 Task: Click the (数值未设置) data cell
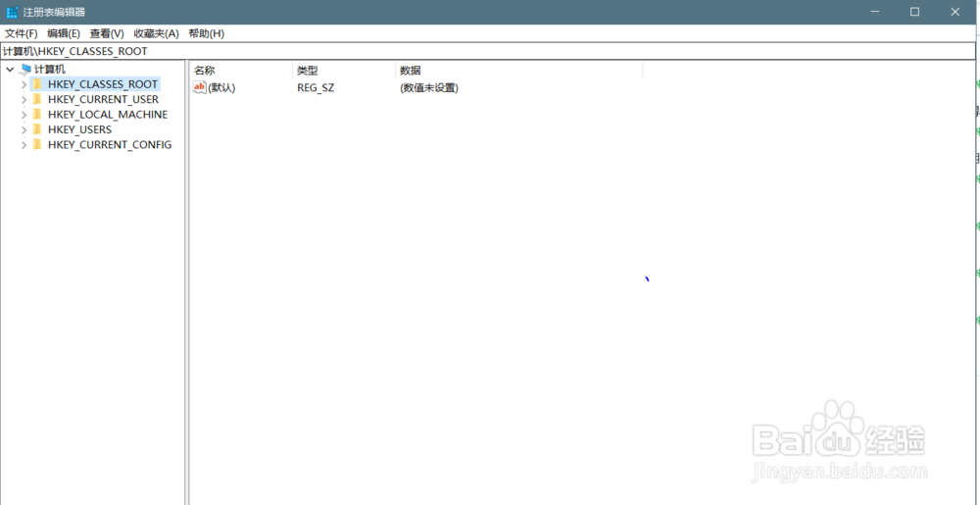point(429,88)
